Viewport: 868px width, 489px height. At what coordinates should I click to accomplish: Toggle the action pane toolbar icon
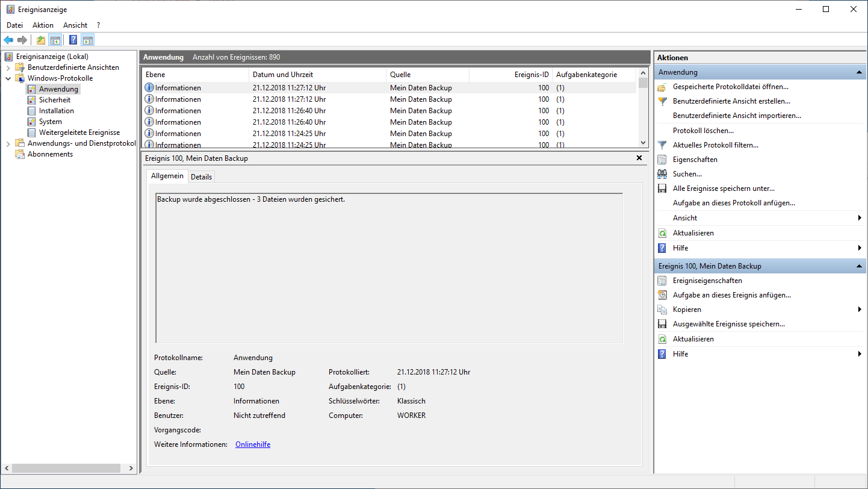pos(88,40)
